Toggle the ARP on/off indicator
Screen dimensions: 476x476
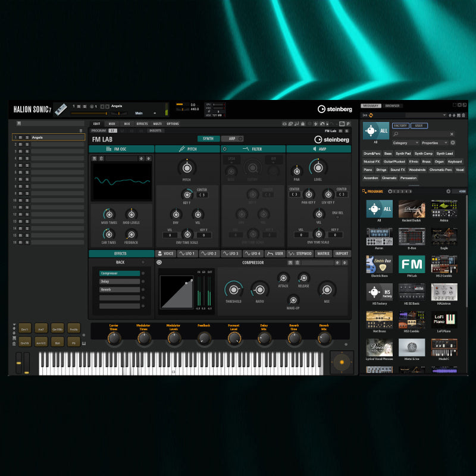point(240,139)
